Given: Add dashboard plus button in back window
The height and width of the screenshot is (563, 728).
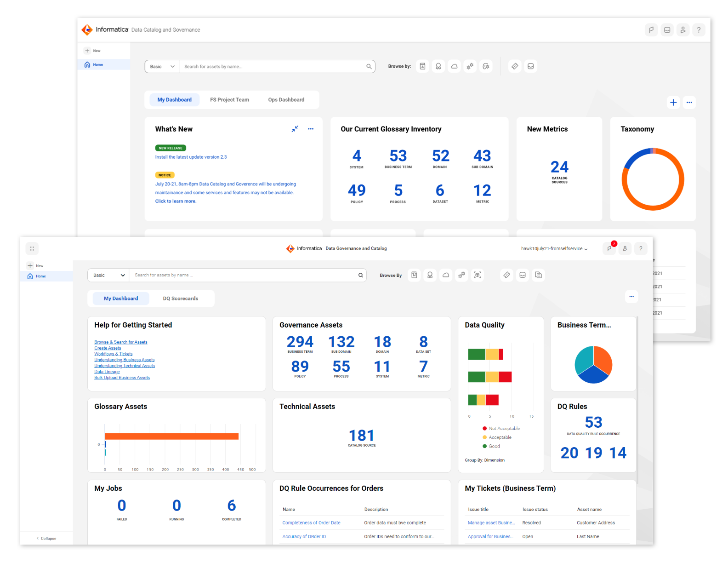Looking at the screenshot, I should (673, 103).
